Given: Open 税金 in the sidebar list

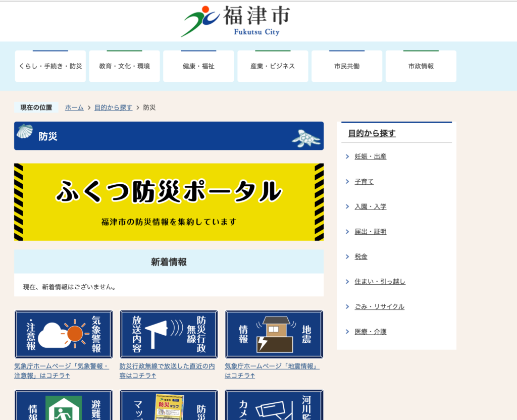Looking at the screenshot, I should tap(361, 256).
